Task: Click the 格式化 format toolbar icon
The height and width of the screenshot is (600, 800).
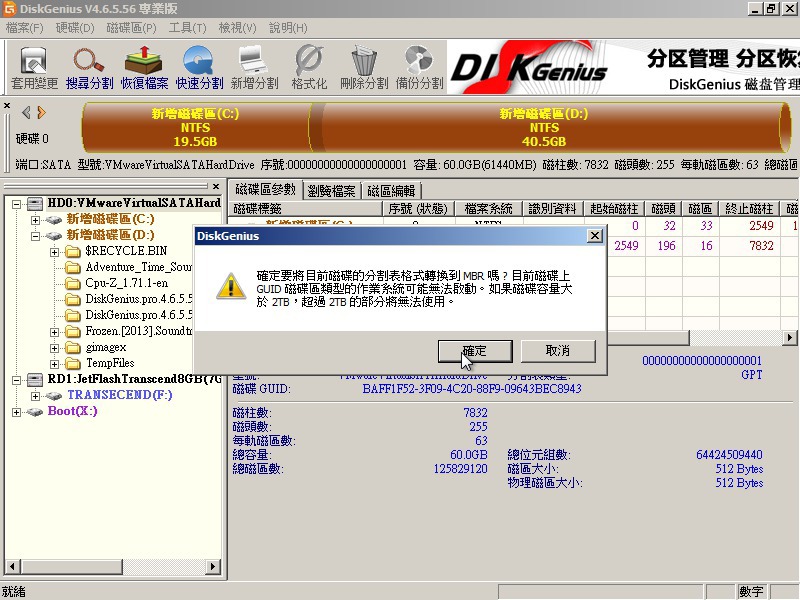Action: pyautogui.click(x=309, y=67)
